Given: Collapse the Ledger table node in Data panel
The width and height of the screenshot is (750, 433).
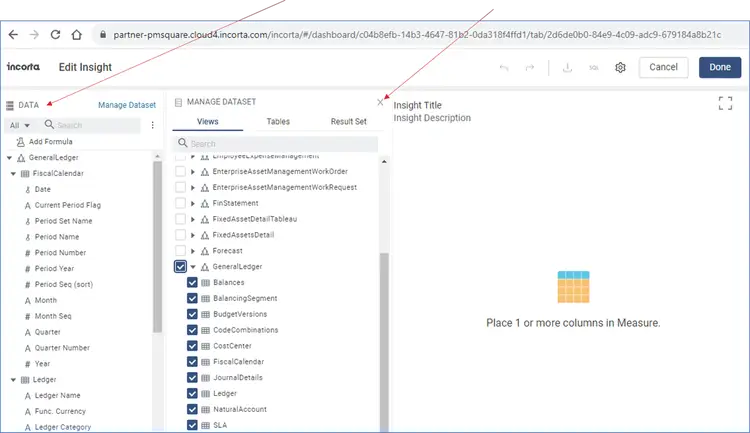Looking at the screenshot, I should point(13,380).
